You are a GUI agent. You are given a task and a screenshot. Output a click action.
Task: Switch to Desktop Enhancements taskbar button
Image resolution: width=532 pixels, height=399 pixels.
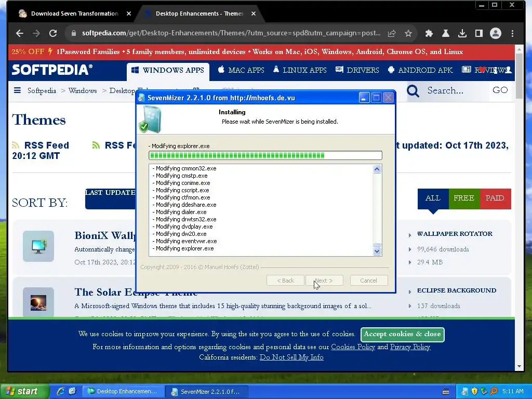tap(124, 391)
